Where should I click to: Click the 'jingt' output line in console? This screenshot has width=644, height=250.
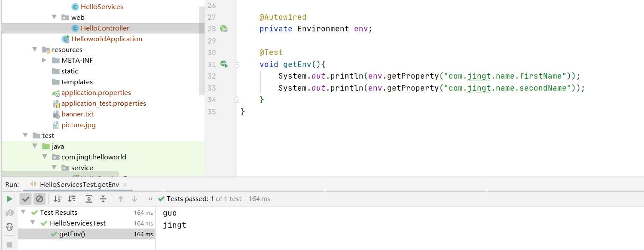[174, 225]
